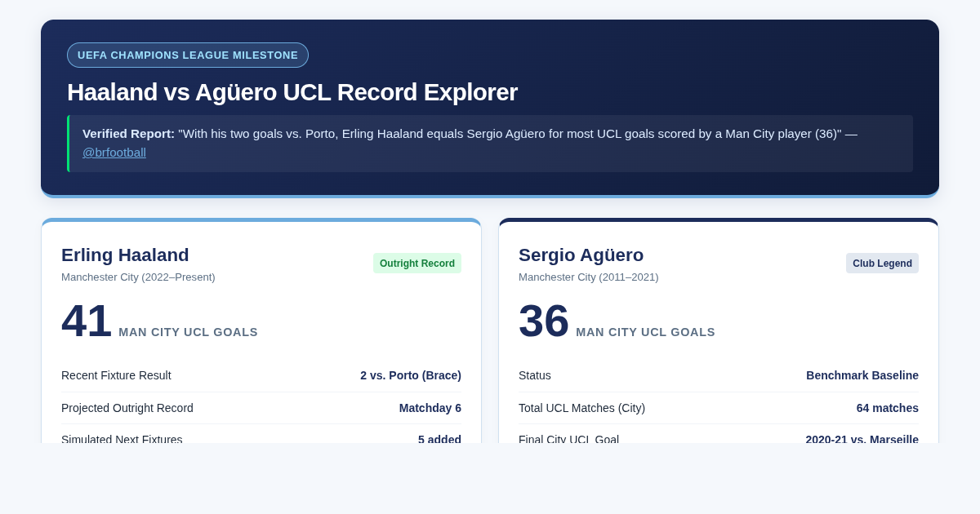Viewport: 980px width, 514px height.
Task: Click the UEFA Champions League Milestone badge
Action: (188, 55)
